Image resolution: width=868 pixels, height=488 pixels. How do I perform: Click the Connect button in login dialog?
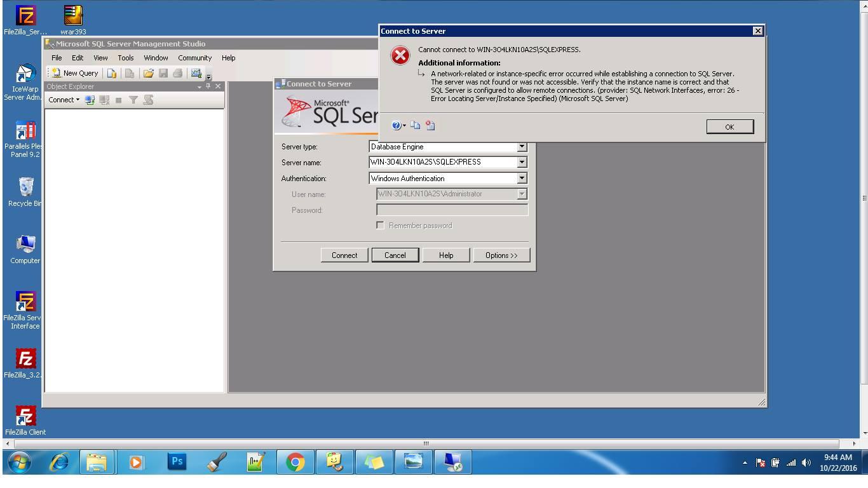pyautogui.click(x=344, y=255)
